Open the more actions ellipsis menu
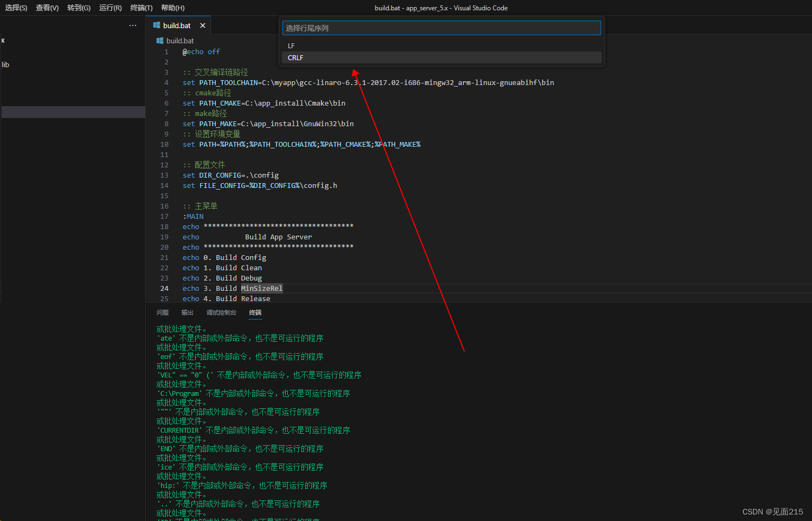Image resolution: width=812 pixels, height=521 pixels. click(133, 25)
